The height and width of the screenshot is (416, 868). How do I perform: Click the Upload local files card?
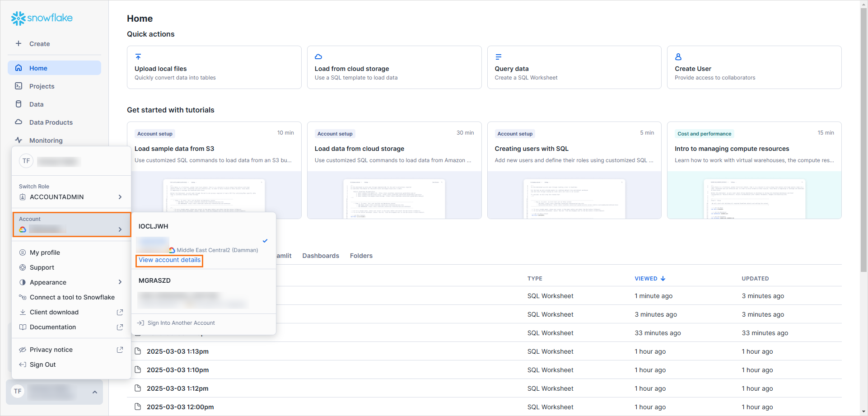(x=214, y=67)
